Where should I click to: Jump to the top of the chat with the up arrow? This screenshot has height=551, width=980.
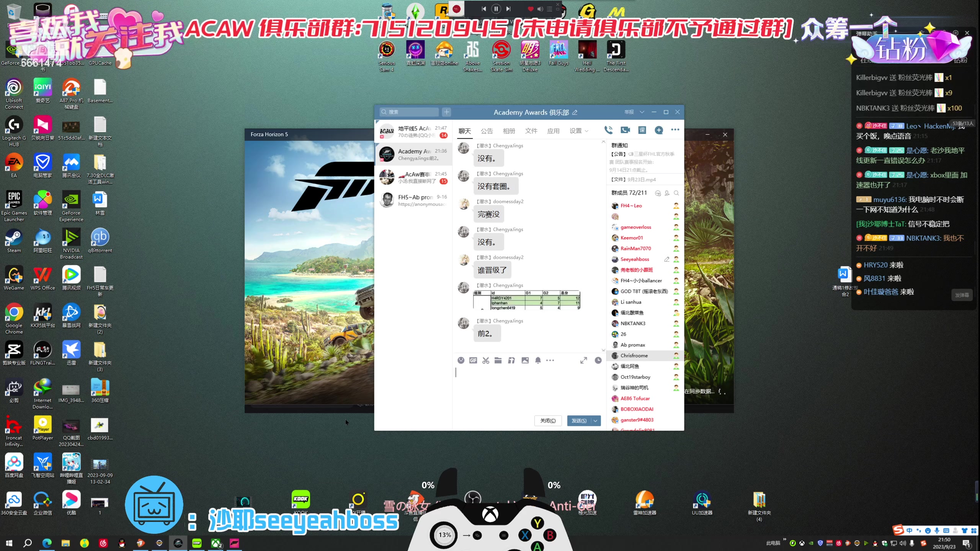click(603, 142)
